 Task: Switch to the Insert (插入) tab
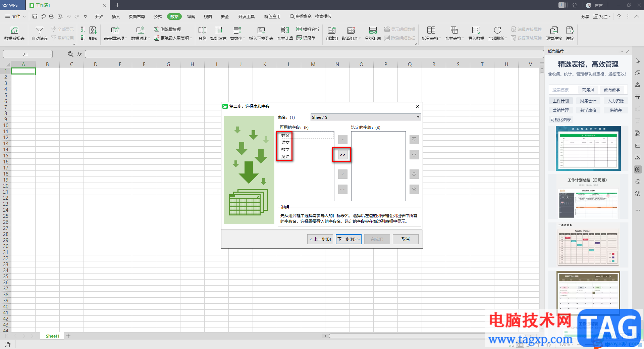click(116, 16)
